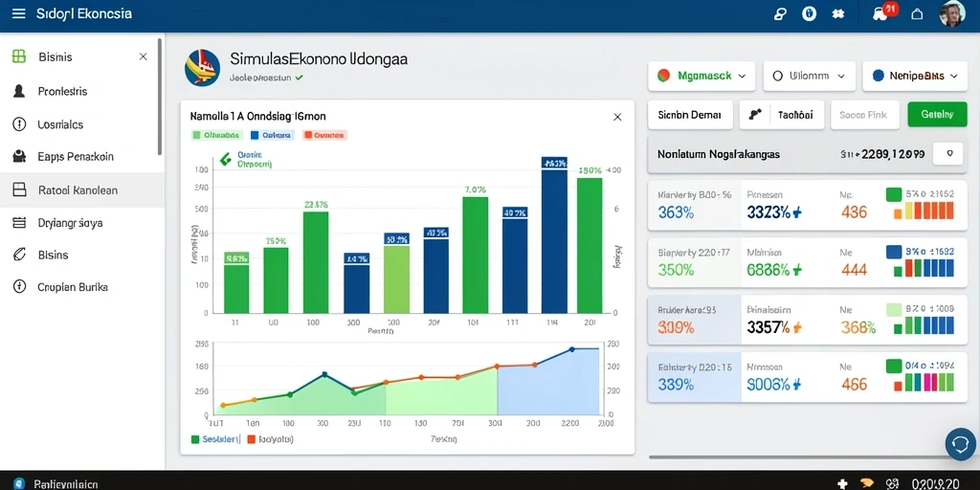Open the chat support bubble icon
The image size is (980, 490).
[959, 444]
